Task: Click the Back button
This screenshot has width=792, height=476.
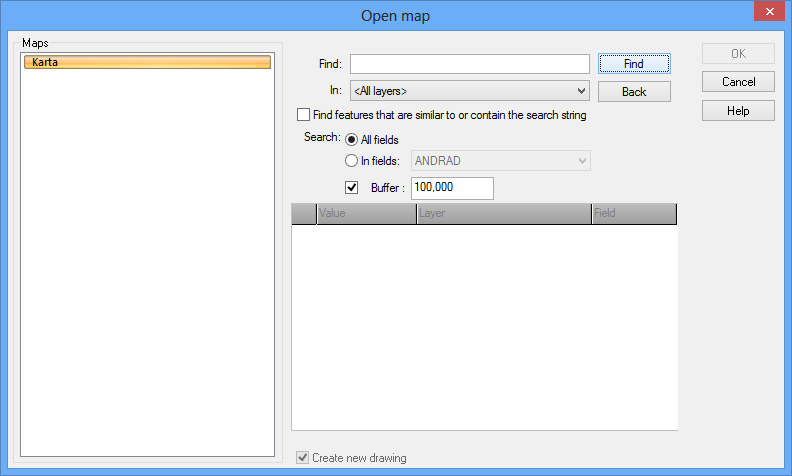Action: (x=633, y=91)
